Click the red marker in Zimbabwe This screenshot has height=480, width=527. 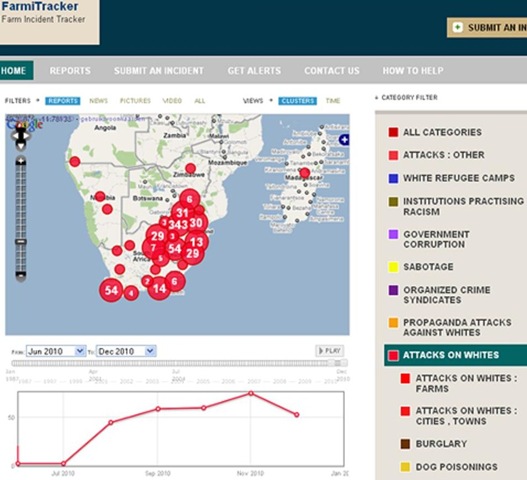click(191, 168)
